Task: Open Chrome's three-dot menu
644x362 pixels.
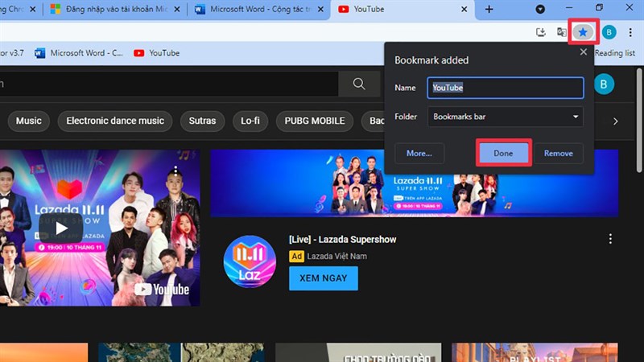Action: (x=630, y=32)
